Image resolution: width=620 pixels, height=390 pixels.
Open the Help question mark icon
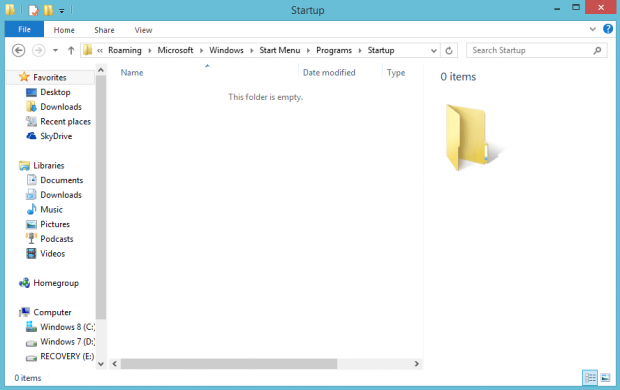tap(608, 29)
